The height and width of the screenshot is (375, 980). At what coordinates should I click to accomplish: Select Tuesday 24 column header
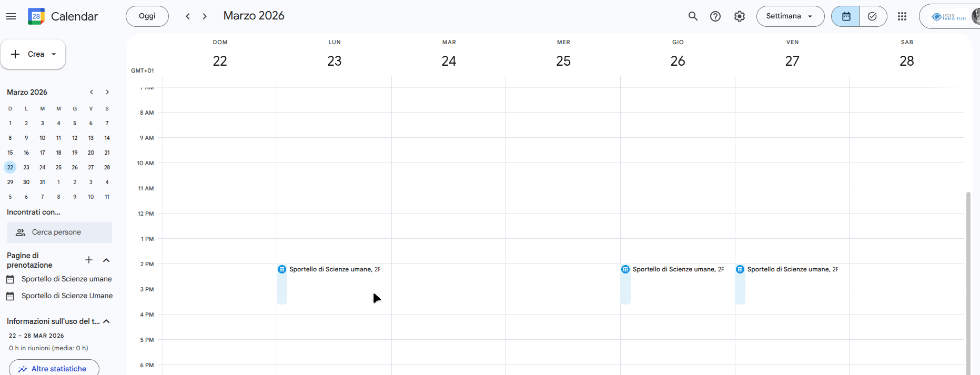click(x=449, y=55)
